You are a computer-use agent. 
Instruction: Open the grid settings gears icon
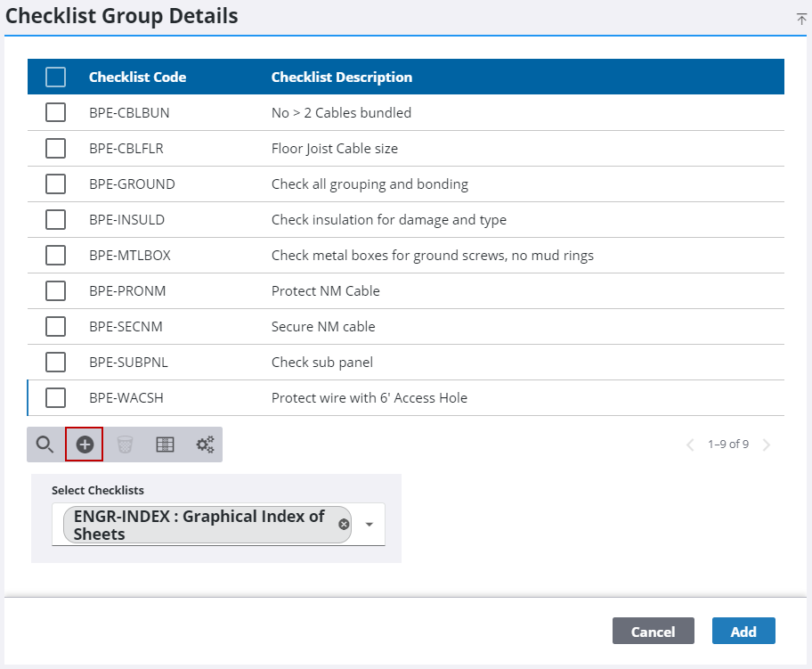[x=205, y=445]
